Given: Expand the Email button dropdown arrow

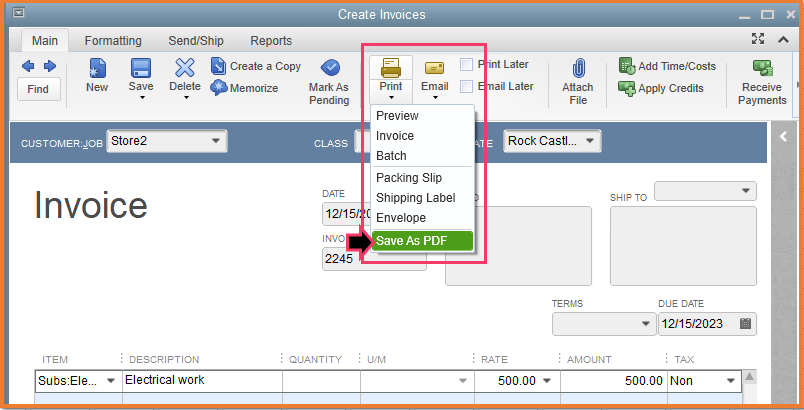Looking at the screenshot, I should coord(435,97).
